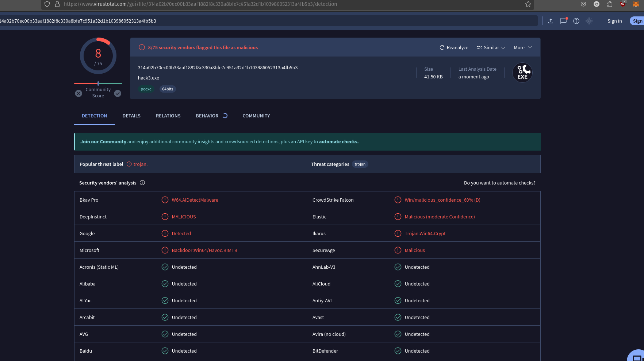Image resolution: width=644 pixels, height=361 pixels.
Task: Click the W64.AIDetectMalware detection text
Action: pyautogui.click(x=195, y=200)
